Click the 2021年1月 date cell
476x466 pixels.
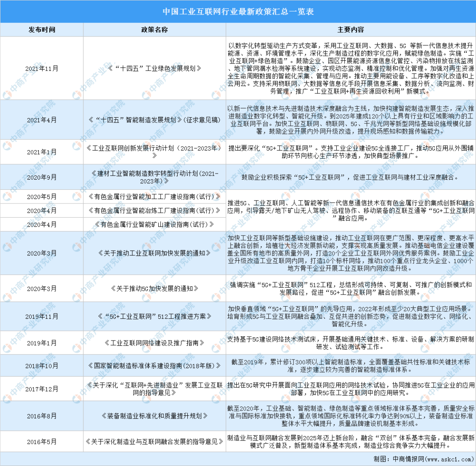[x=41, y=152]
